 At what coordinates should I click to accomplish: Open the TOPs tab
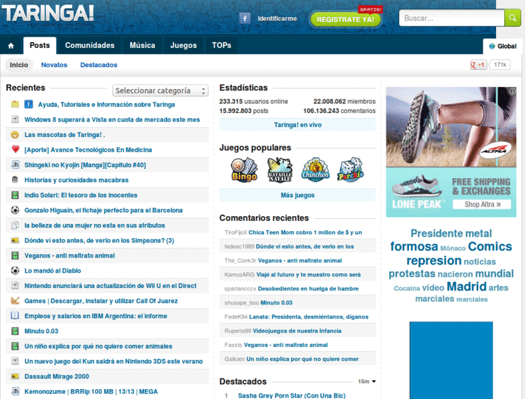tap(221, 45)
